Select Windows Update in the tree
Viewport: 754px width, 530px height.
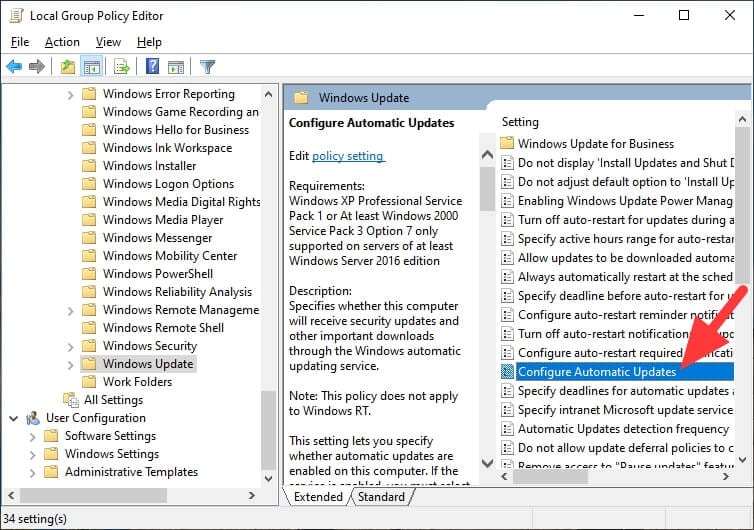(148, 364)
